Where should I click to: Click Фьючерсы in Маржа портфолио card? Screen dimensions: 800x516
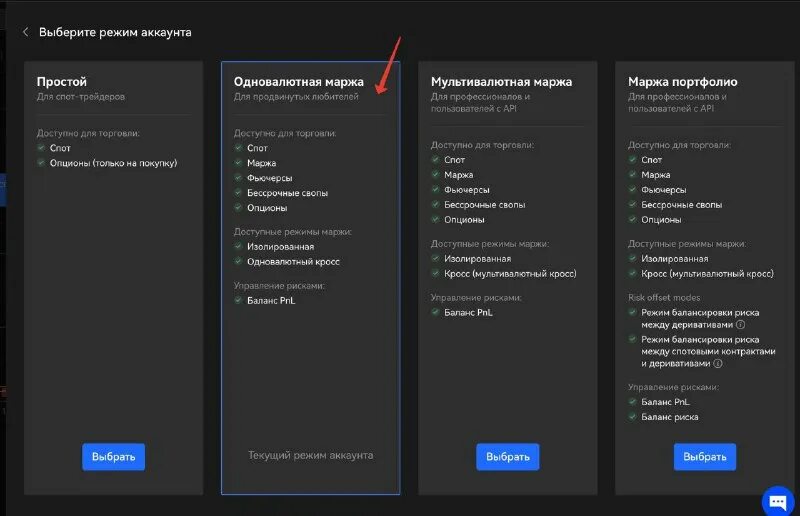pos(664,190)
